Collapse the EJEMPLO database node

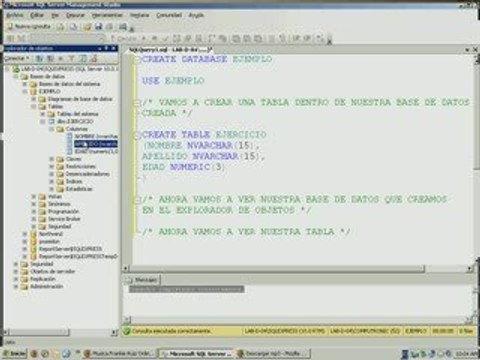coord(25,91)
